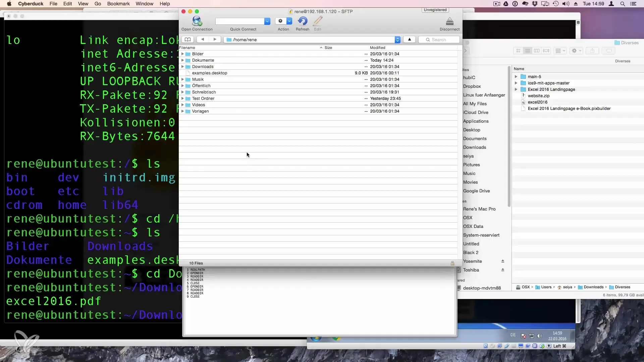This screenshot has height=362, width=644.
Task: Click the lock icon in Cyberduck status bar
Action: pyautogui.click(x=452, y=263)
